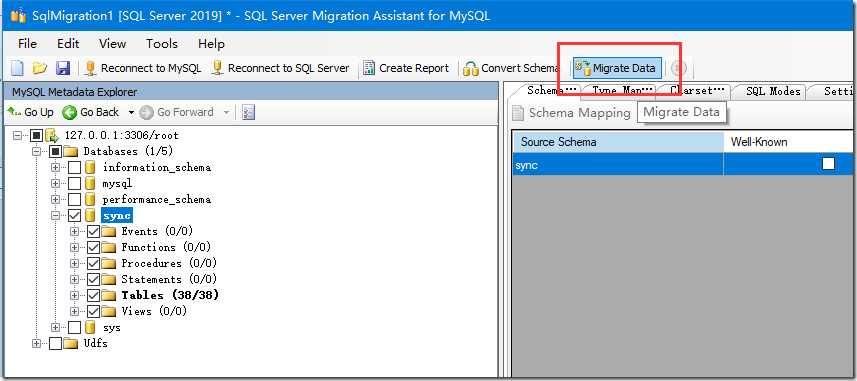857x381 pixels.
Task: Toggle the Well-Known checkbox for sync
Action: 829,164
